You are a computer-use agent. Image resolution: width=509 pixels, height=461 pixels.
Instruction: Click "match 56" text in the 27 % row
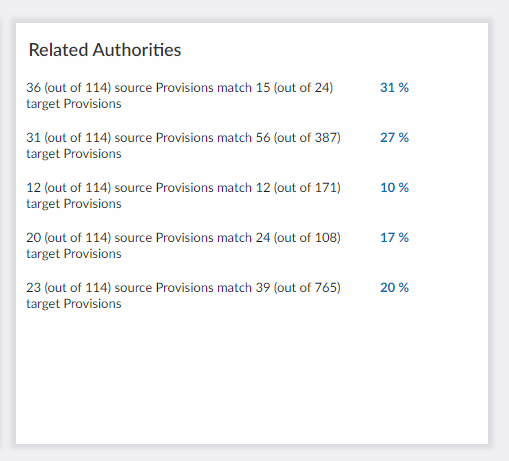(244, 138)
